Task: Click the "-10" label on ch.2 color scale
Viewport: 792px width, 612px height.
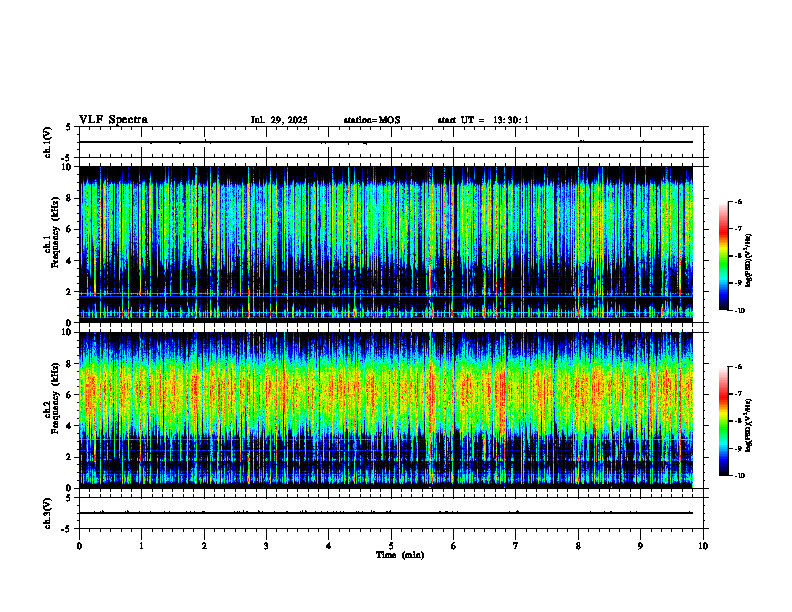Action: coord(739,476)
